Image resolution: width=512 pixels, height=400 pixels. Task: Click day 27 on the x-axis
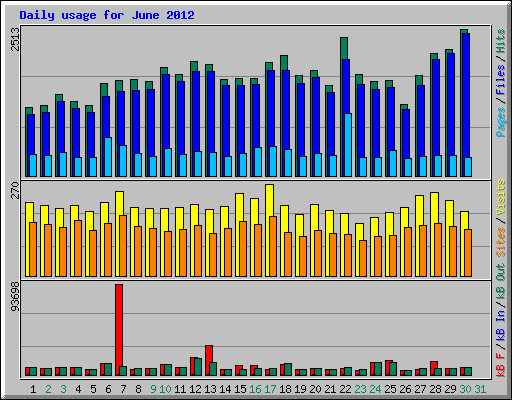coord(420,389)
